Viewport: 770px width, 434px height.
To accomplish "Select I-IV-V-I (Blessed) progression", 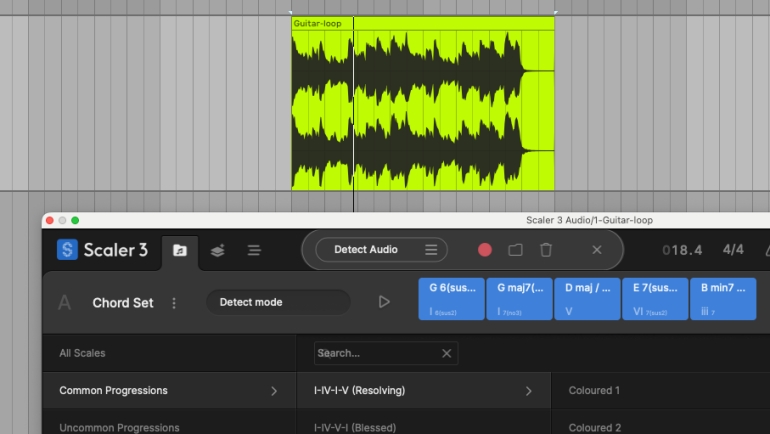I will pos(424,425).
